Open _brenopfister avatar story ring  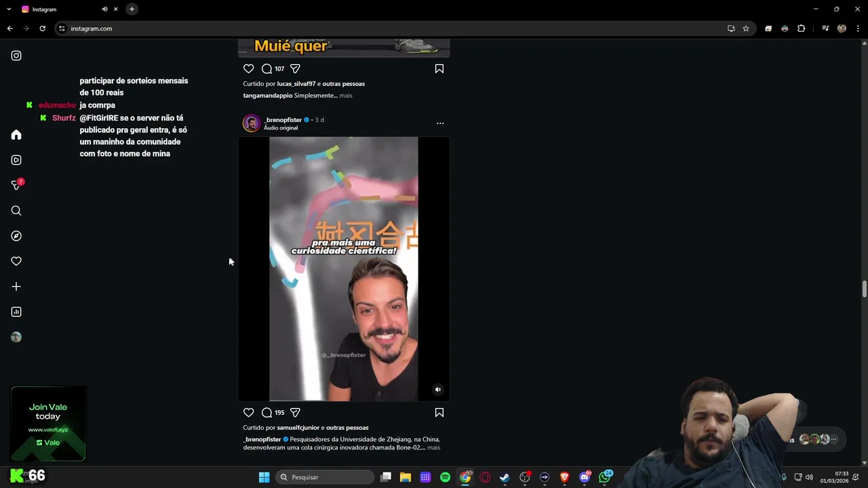[x=252, y=123]
